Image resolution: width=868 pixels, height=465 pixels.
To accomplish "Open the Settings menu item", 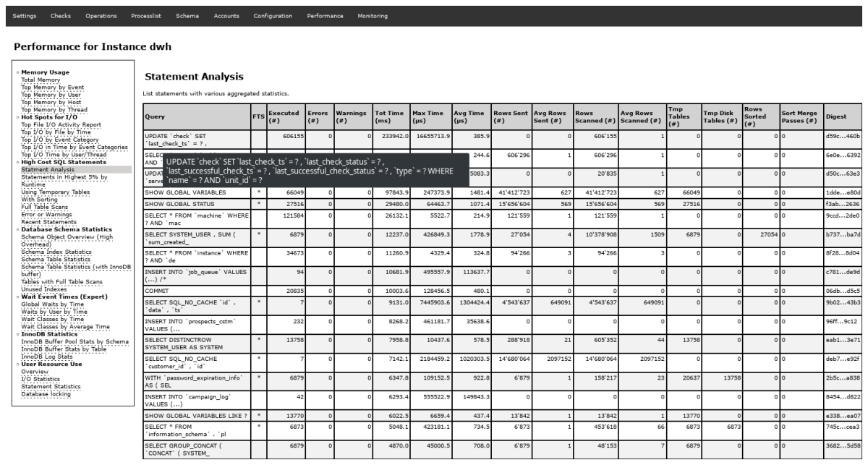I will (24, 16).
